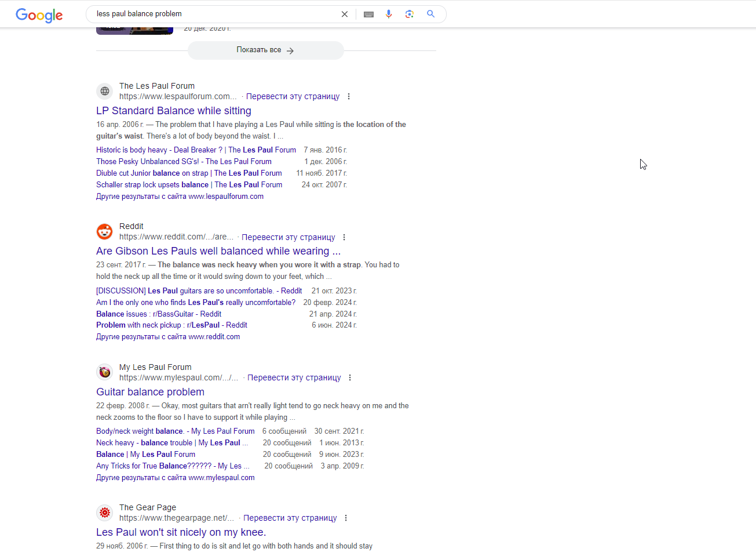
Task: Click the My Les Paul Forum favicon
Action: [x=105, y=372]
